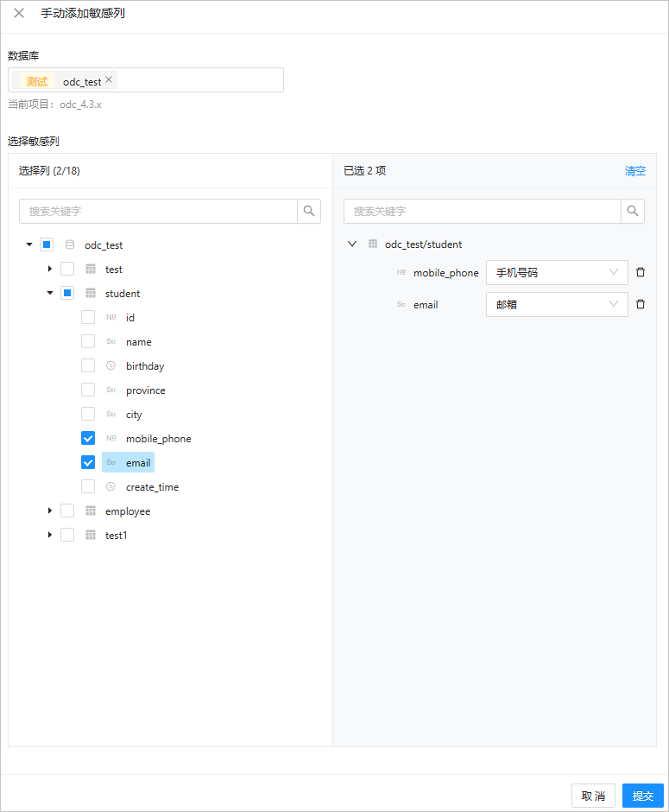Click the 测试 environment tag

[x=37, y=81]
